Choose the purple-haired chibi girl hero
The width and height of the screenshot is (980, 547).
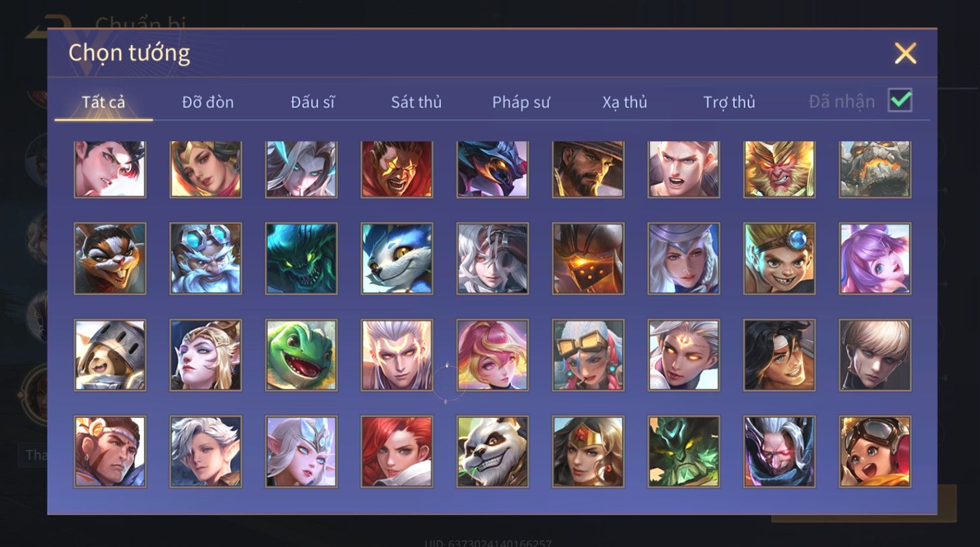(875, 259)
